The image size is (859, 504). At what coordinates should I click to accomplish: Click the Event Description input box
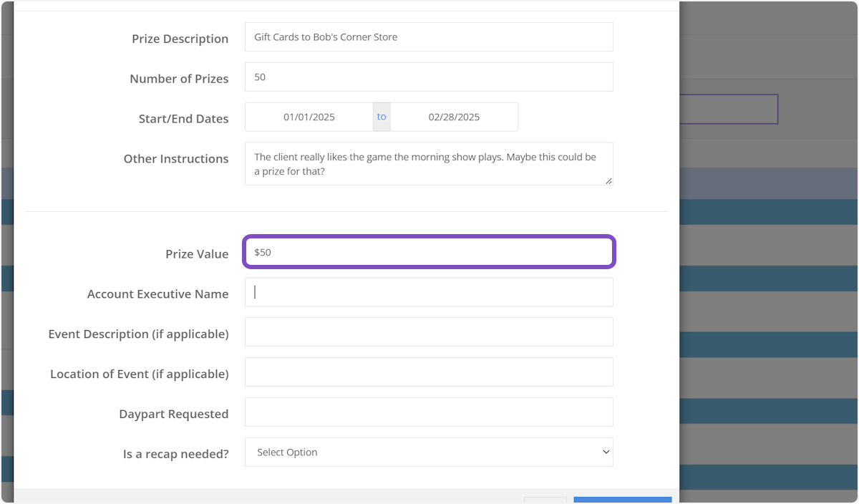[428, 332]
